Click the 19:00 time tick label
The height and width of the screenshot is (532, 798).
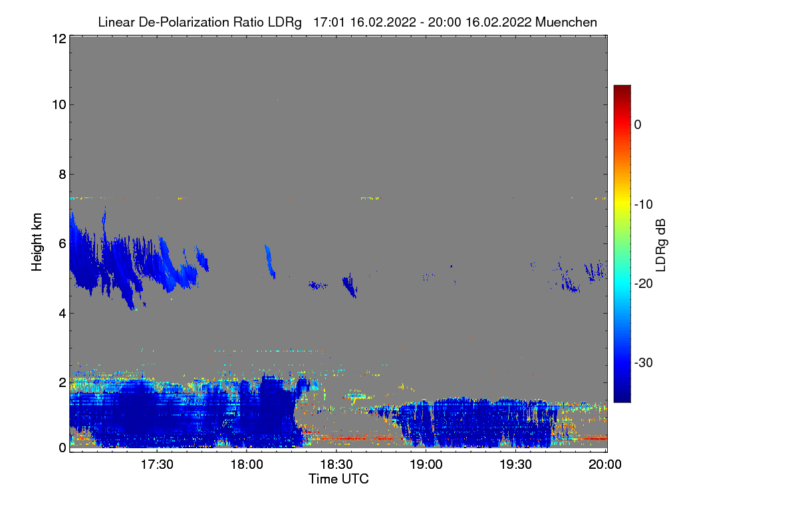tap(427, 465)
